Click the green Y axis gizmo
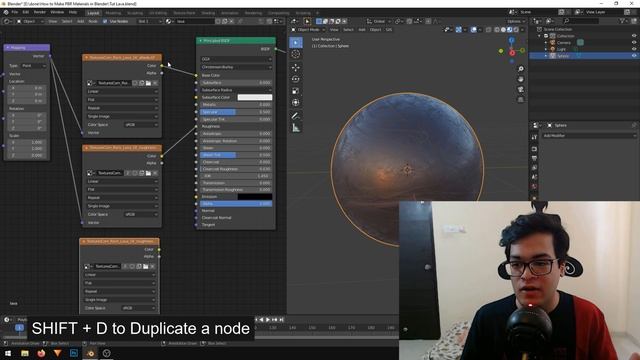The image size is (640, 360). click(522, 50)
